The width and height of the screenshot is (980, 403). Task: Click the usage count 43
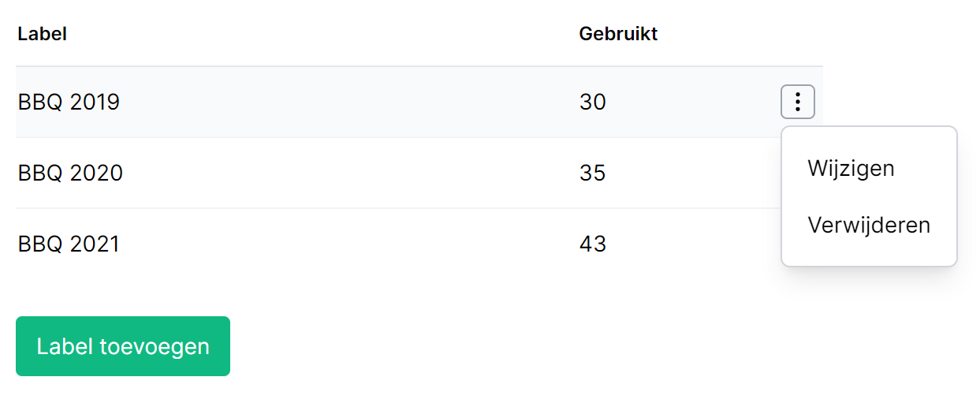(x=592, y=244)
